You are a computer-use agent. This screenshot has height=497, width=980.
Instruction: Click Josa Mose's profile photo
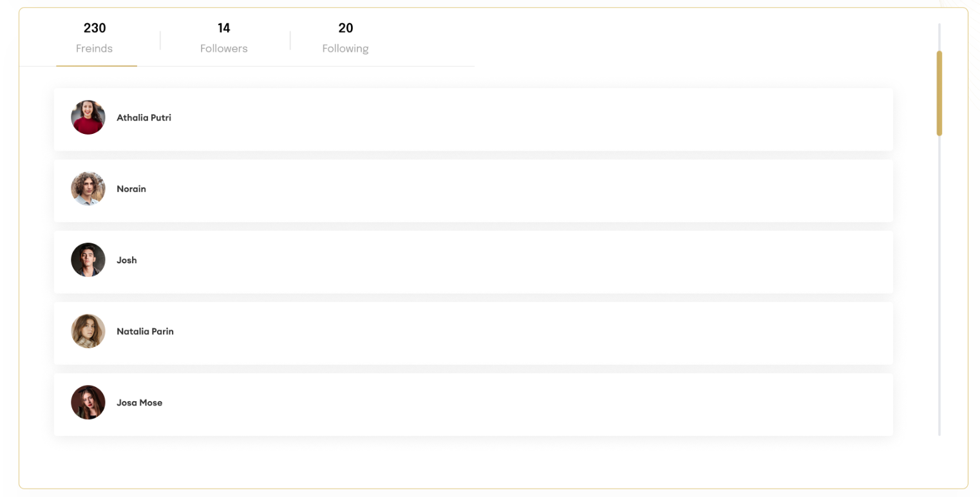click(88, 402)
